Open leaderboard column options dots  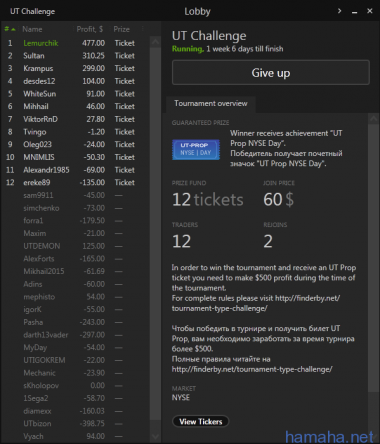tap(143, 29)
